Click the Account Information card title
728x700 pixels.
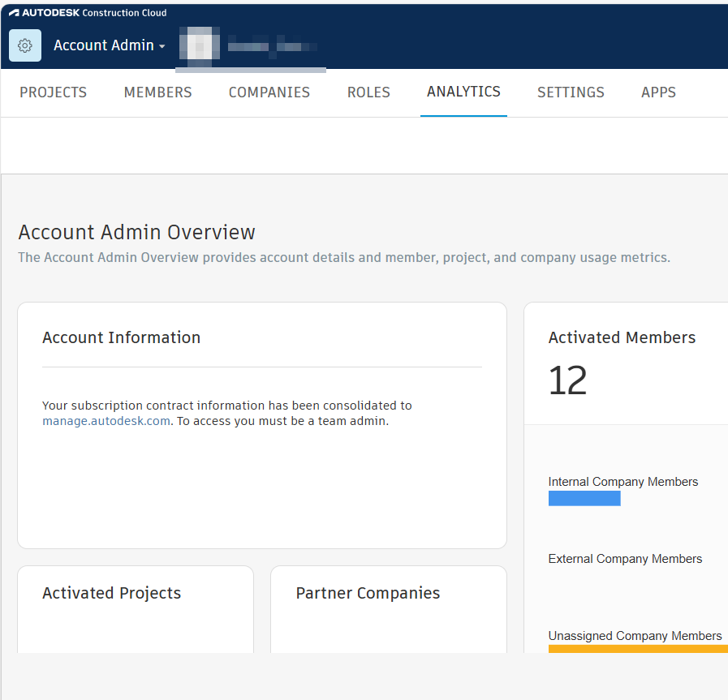[x=121, y=337]
